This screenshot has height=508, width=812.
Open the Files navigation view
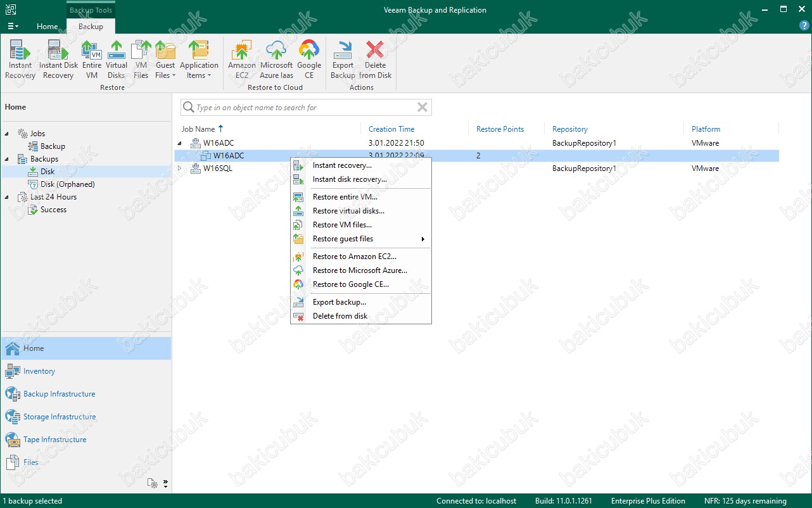pyautogui.click(x=86, y=462)
